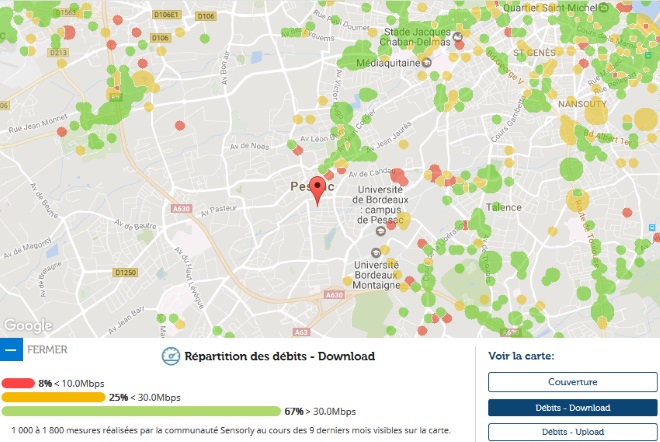Click the green 67% download bar

tap(141, 411)
